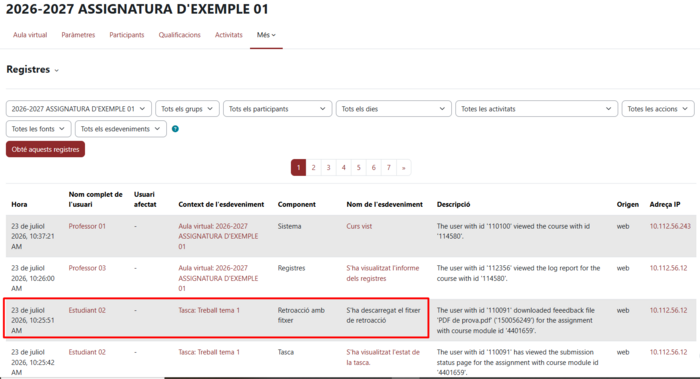Screen dimensions: 700x379
Task: Go to page 5 of logs
Action: [358, 168]
